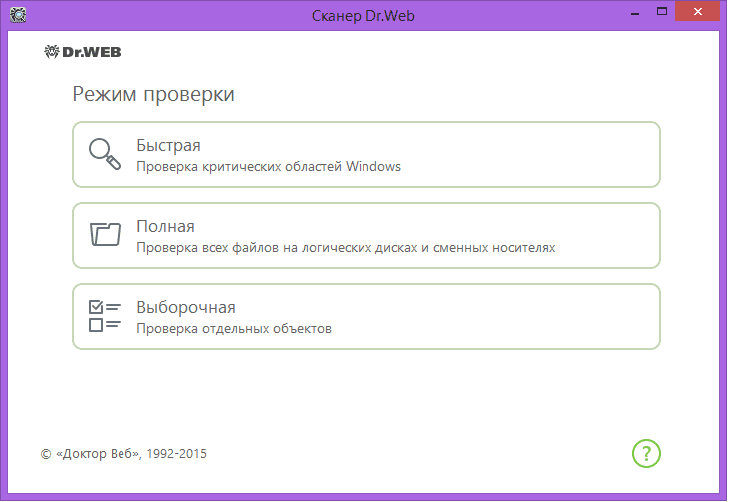The width and height of the screenshot is (729, 502).
Task: Click the magnifying glass icon for quick scan
Action: (105, 154)
